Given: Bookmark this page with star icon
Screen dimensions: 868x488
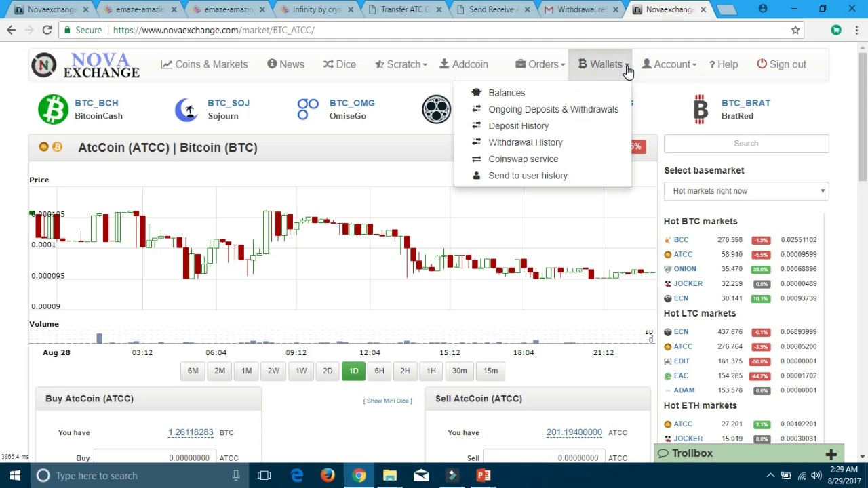Looking at the screenshot, I should [795, 30].
